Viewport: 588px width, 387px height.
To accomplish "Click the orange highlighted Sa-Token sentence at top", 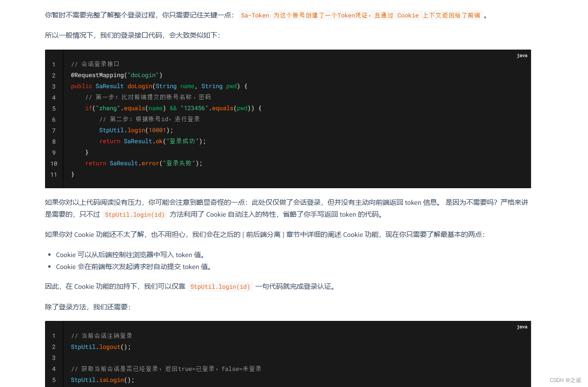I will tap(361, 15).
